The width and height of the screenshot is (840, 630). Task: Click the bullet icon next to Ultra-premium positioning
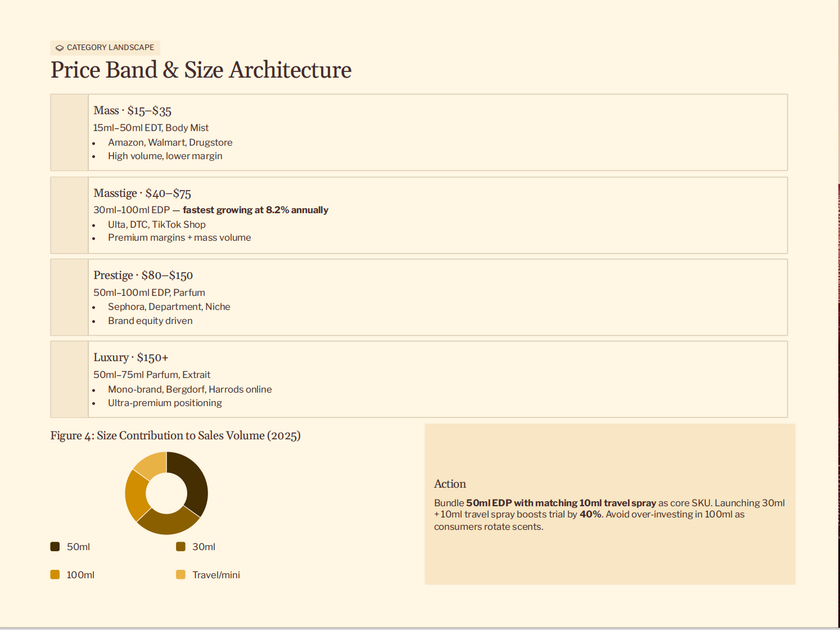coord(94,404)
